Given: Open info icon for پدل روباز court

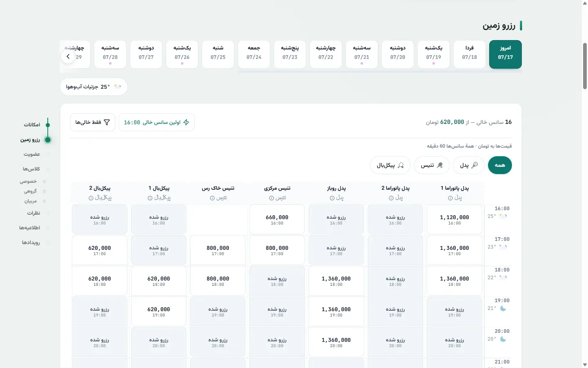Looking at the screenshot, I should (332, 198).
